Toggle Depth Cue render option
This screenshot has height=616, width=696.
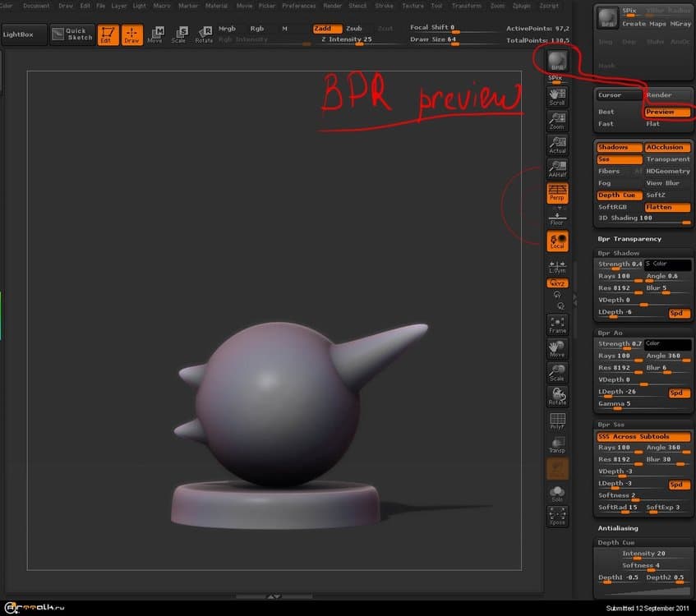(x=620, y=195)
